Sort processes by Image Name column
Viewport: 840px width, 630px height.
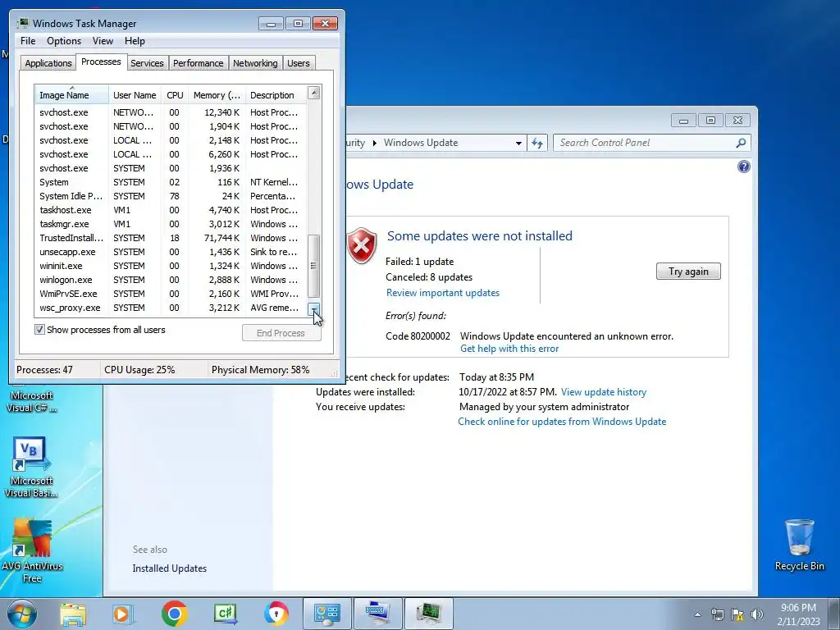pyautogui.click(x=72, y=95)
